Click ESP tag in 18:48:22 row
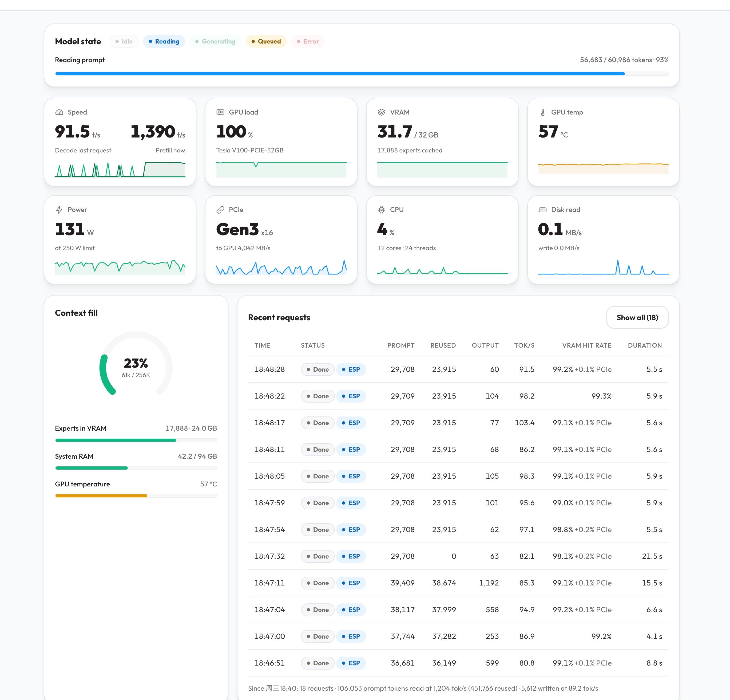Image resolution: width=730 pixels, height=700 pixels. (x=351, y=396)
